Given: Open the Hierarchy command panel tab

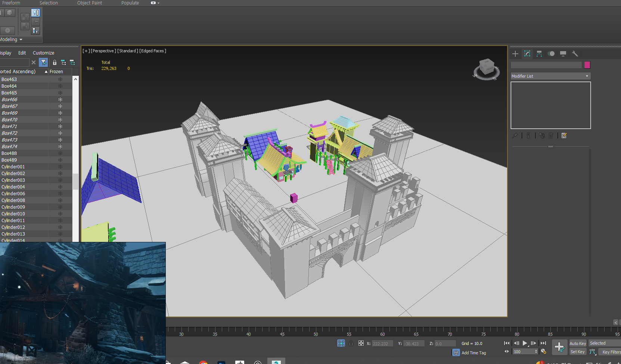Looking at the screenshot, I should coord(539,54).
